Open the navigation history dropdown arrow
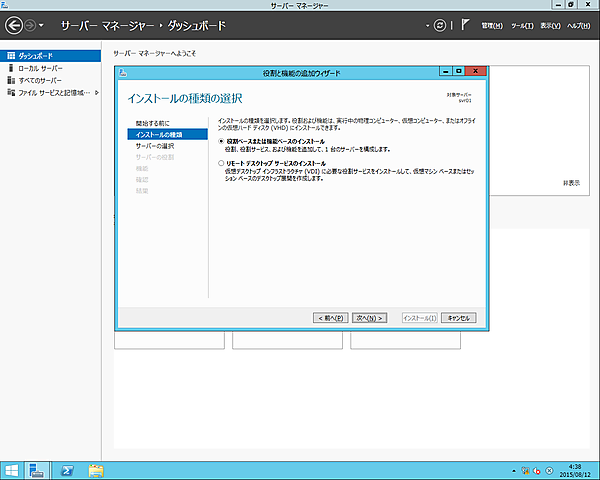The height and width of the screenshot is (480, 600). click(41, 26)
